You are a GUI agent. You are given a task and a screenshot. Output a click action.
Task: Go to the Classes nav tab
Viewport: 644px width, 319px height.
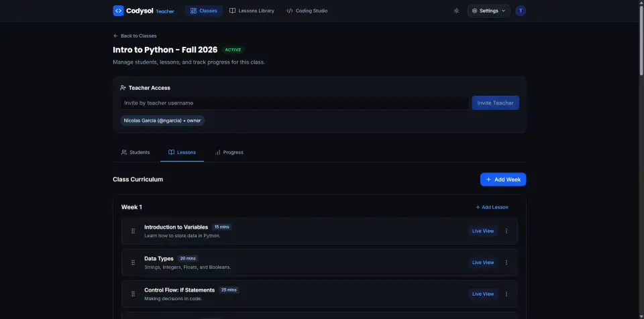click(204, 11)
